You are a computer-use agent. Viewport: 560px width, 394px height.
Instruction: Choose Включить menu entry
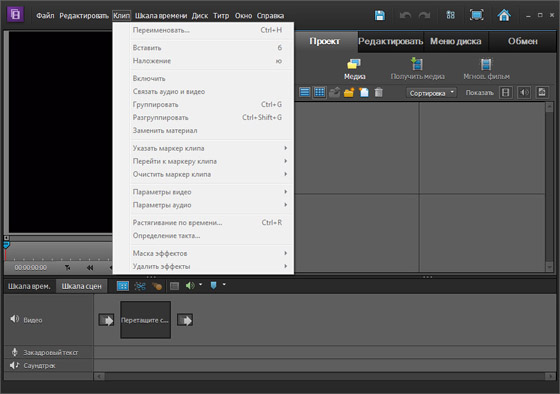click(204, 79)
